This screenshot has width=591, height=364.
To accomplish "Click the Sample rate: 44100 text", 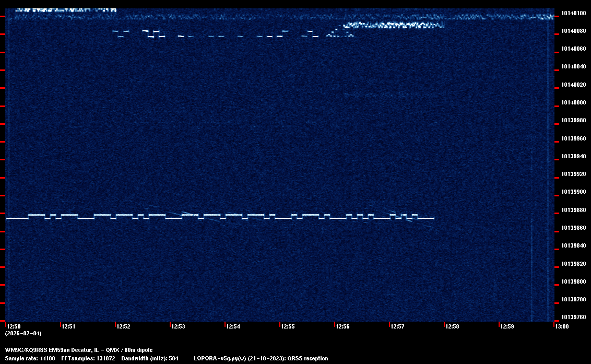I will tap(30, 358).
